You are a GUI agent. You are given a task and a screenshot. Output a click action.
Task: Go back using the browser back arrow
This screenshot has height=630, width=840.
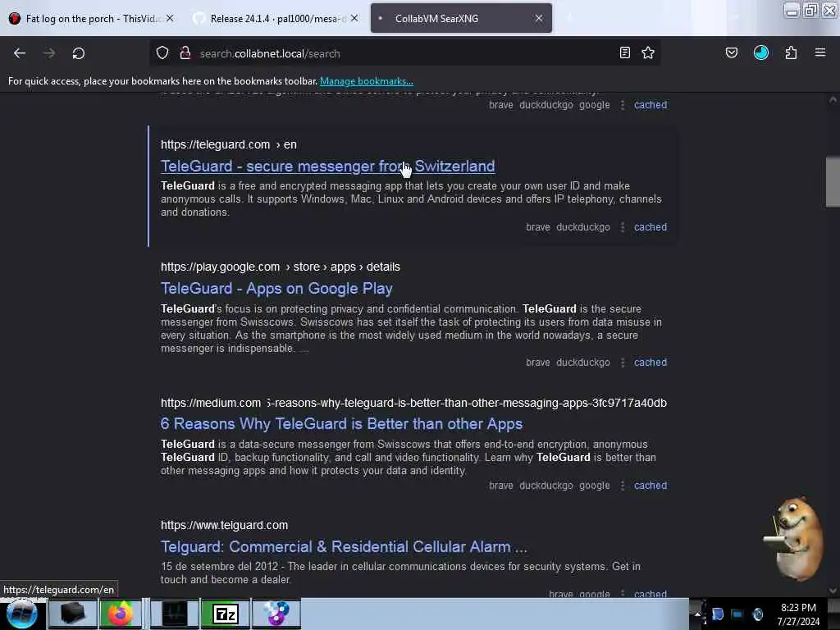(x=20, y=53)
